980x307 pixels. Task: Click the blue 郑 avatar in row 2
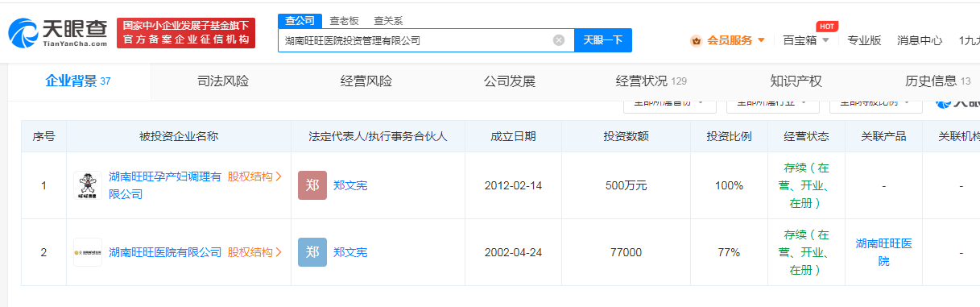point(312,252)
